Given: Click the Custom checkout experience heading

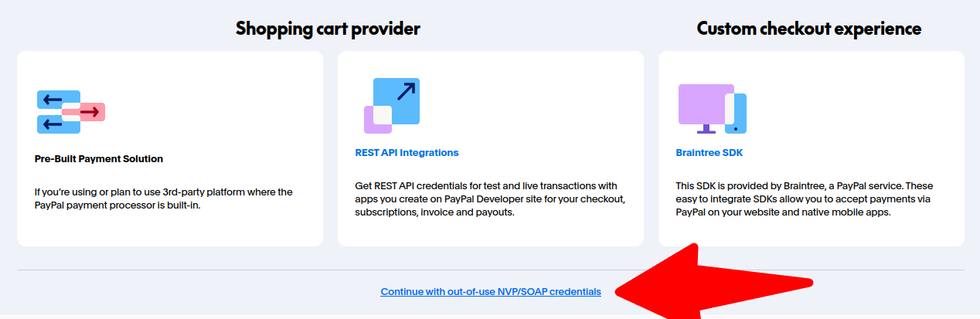Looking at the screenshot, I should click(809, 29).
